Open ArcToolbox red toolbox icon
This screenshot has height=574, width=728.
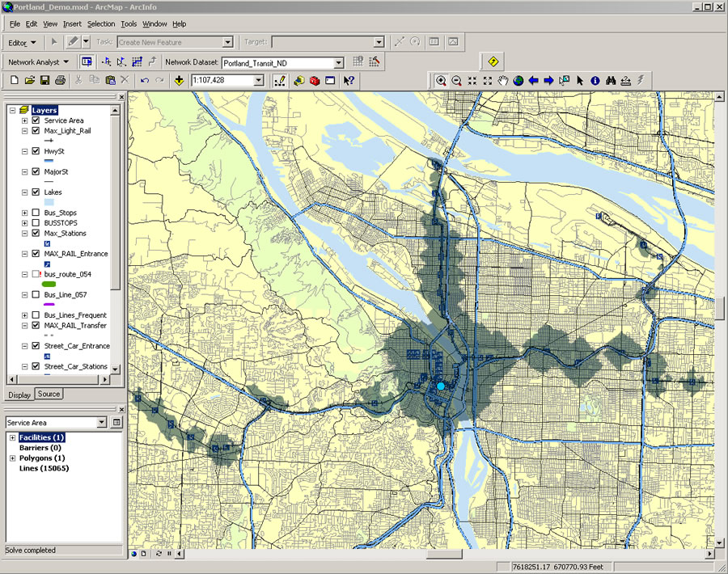(315, 80)
